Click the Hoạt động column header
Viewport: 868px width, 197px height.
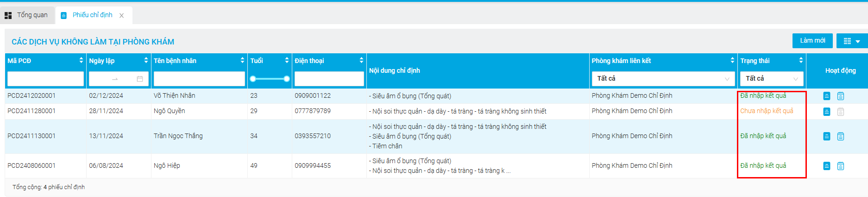(x=840, y=70)
